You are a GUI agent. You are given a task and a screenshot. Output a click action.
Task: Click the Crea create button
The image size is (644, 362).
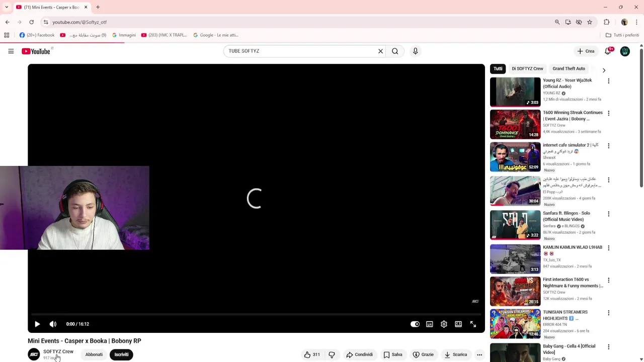click(x=586, y=51)
